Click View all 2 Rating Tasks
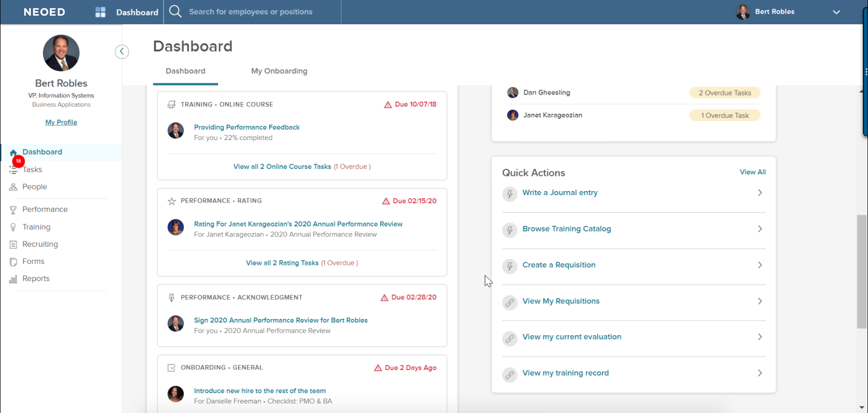868x413 pixels. (282, 263)
